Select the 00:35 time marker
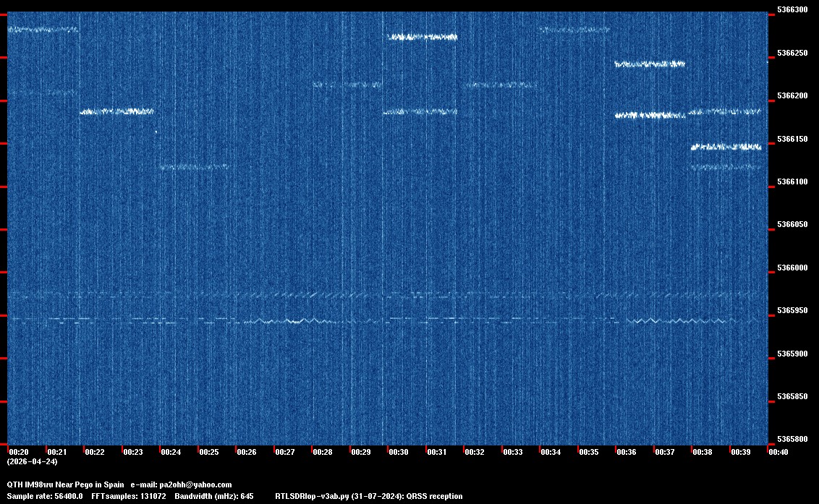 (x=589, y=452)
